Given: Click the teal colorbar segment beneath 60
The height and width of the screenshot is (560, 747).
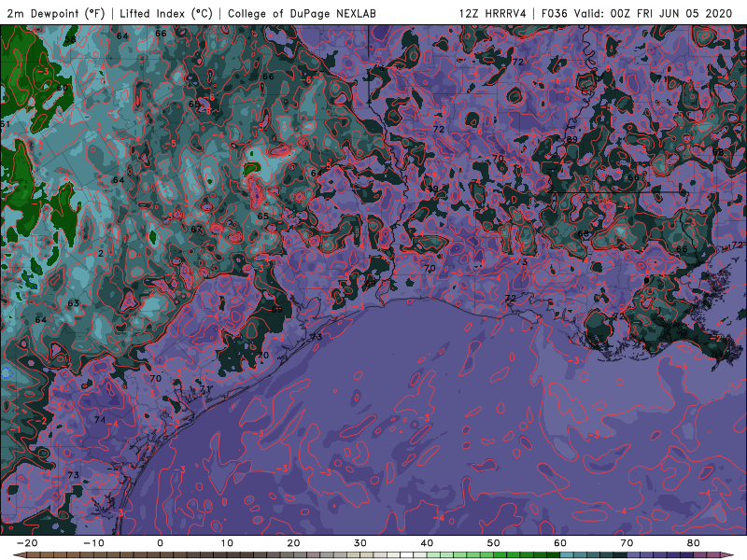Looking at the screenshot, I should click(567, 555).
